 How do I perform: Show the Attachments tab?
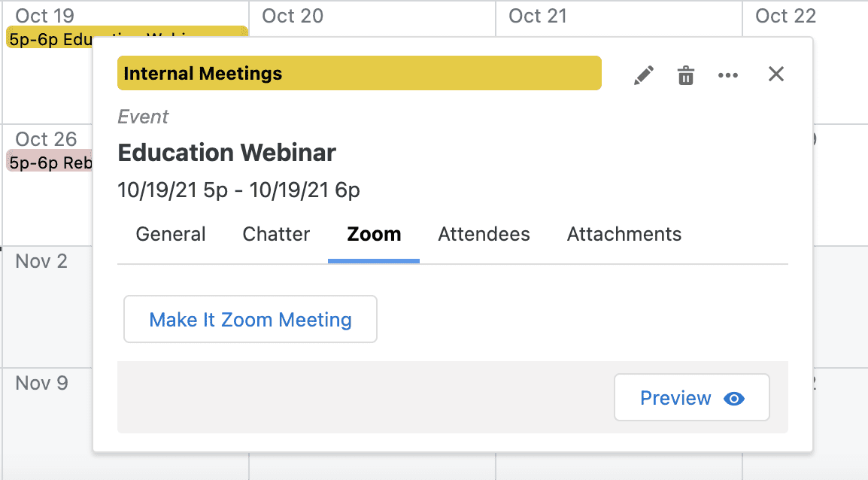(x=624, y=234)
